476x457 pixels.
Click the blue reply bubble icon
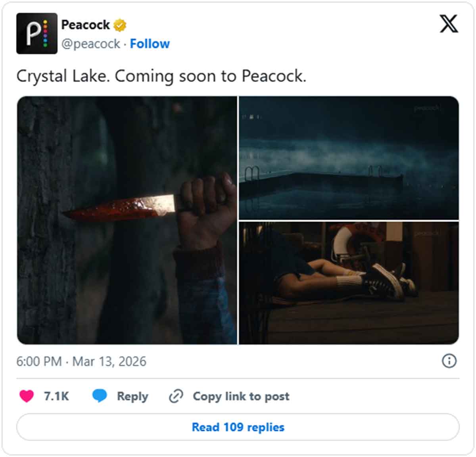100,396
